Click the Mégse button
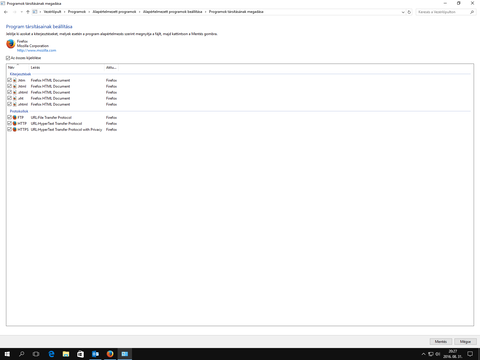This screenshot has height=360, width=480. click(465, 342)
